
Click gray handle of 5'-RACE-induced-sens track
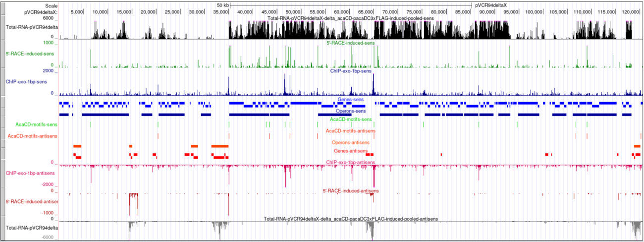(x=2, y=54)
